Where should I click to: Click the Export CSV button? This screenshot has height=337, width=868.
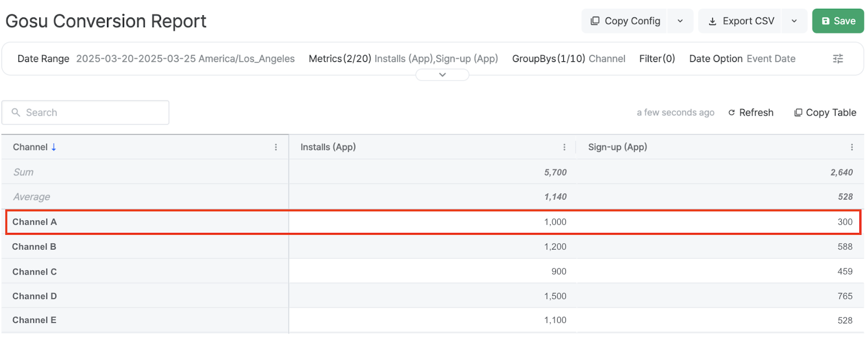741,21
